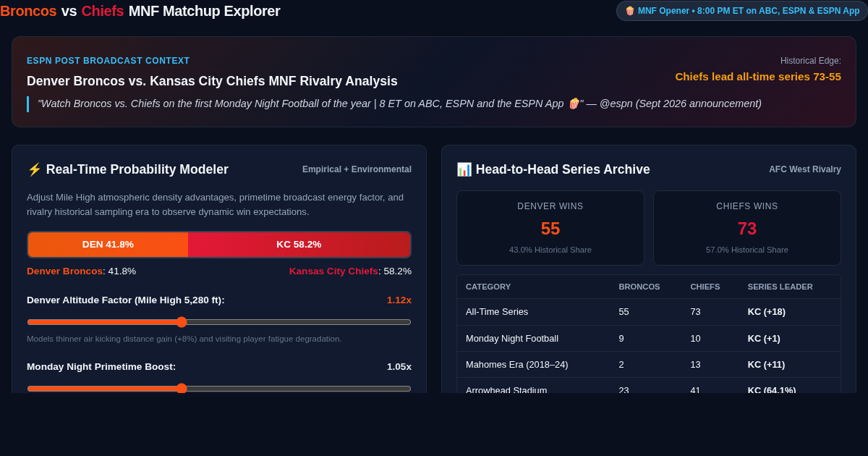The width and height of the screenshot is (868, 456).
Task: Click the popcorn icon in MNF Opener badge
Action: click(x=630, y=11)
